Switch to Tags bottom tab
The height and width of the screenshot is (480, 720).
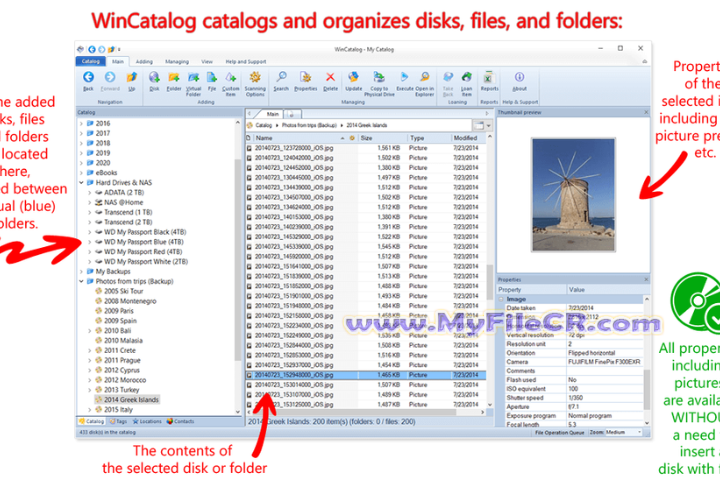click(x=118, y=421)
